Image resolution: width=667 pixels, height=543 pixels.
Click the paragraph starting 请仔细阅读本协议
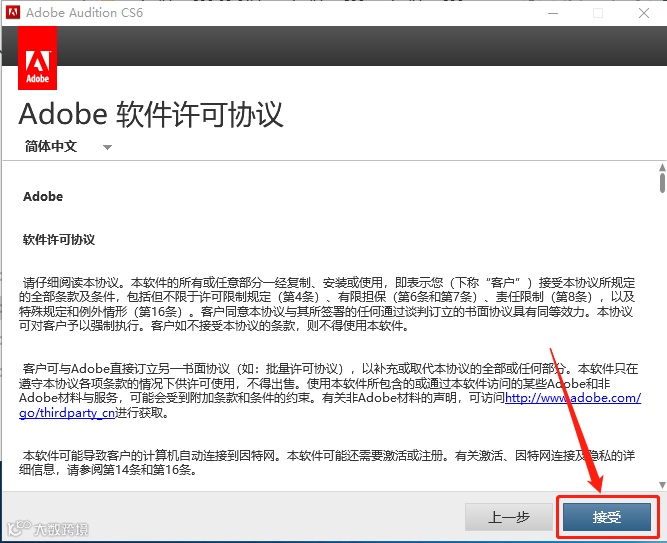point(328,304)
